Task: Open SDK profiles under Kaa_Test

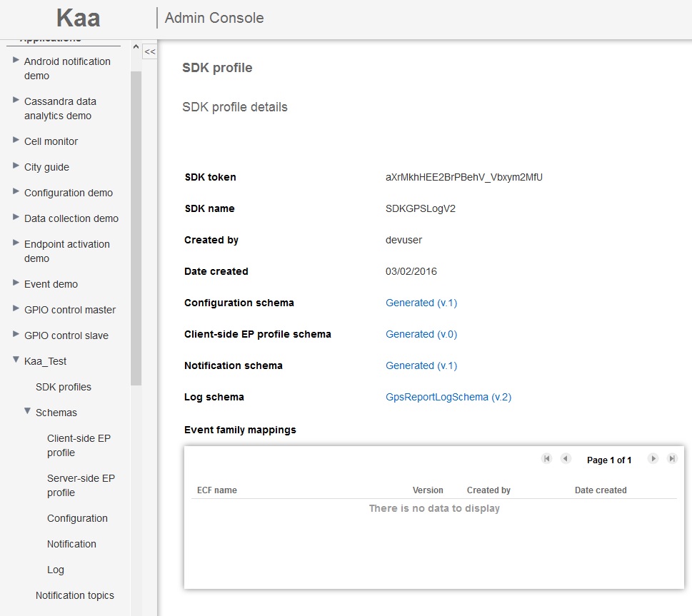Action: point(64,387)
